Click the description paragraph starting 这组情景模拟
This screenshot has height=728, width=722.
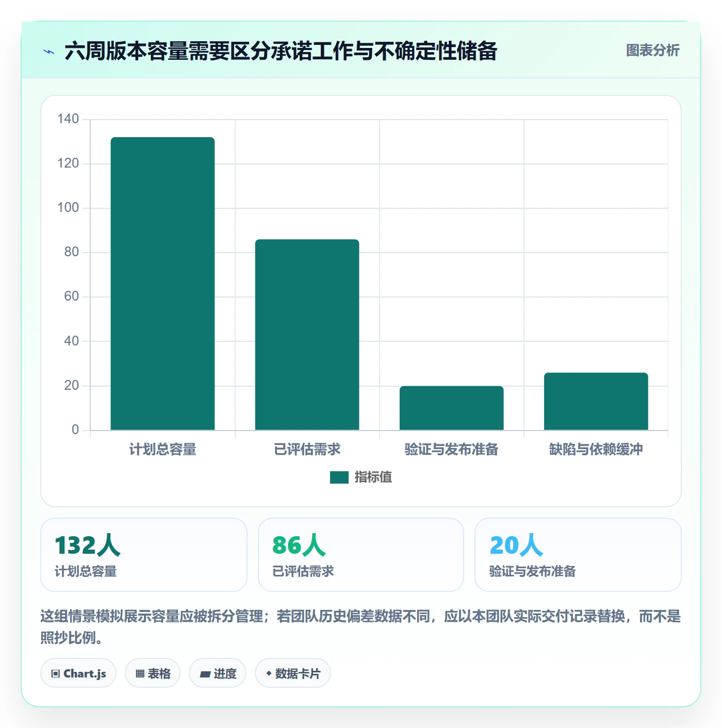point(360,627)
